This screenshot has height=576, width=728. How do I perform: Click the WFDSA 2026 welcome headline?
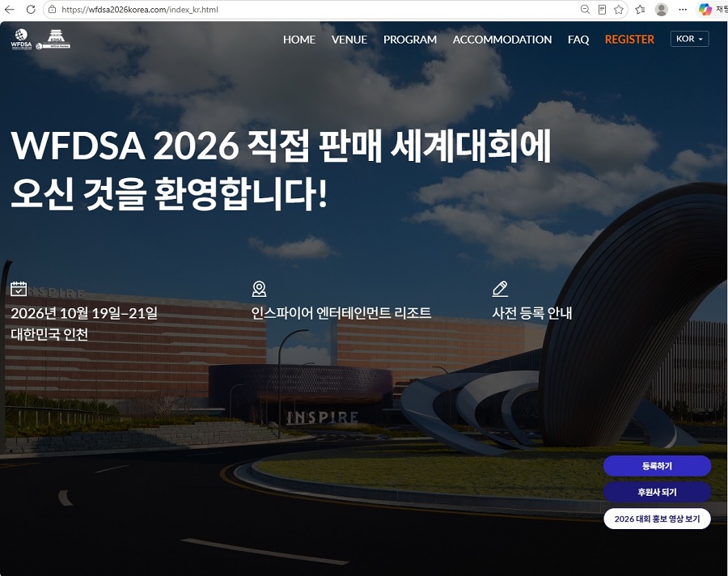281,169
